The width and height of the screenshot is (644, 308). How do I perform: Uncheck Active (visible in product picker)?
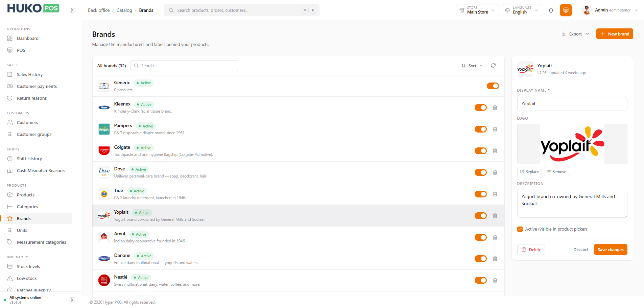coord(520,229)
